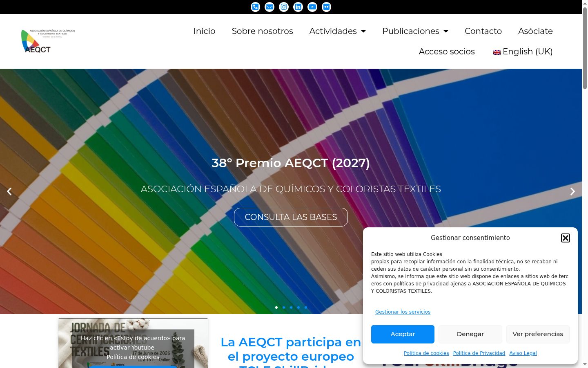Go to the Inicio menu item
Image resolution: width=588 pixels, height=368 pixels.
point(204,31)
